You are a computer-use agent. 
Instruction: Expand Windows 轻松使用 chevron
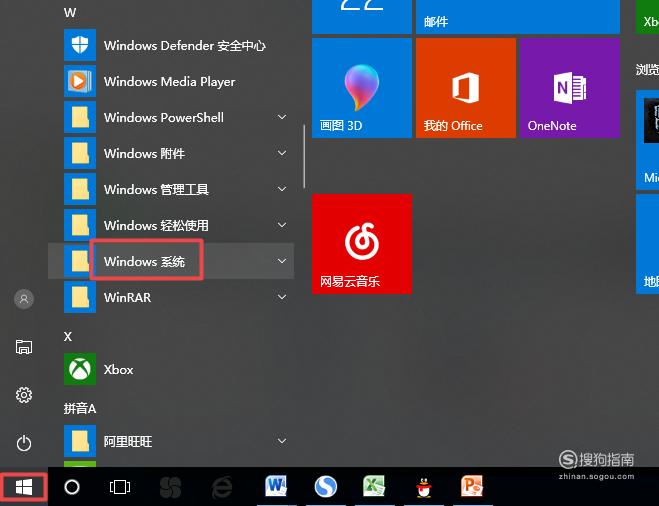(282, 225)
